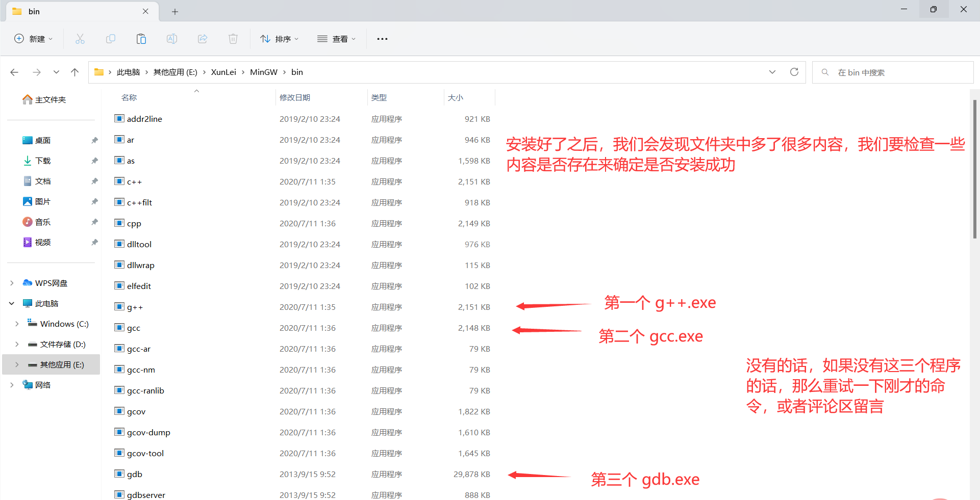Select the g++ file icon
The width and height of the screenshot is (980, 500).
pos(119,307)
